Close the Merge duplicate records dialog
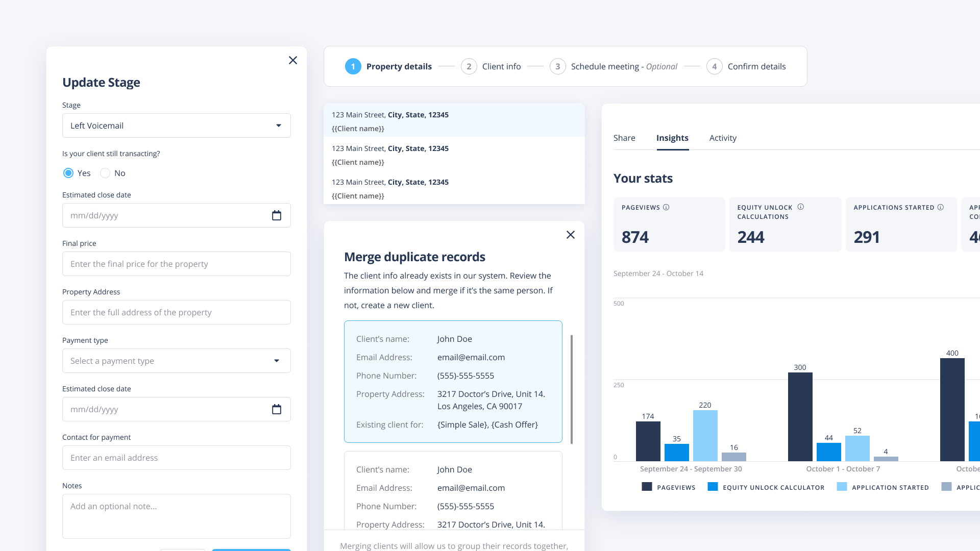The width and height of the screenshot is (980, 551). [x=570, y=235]
